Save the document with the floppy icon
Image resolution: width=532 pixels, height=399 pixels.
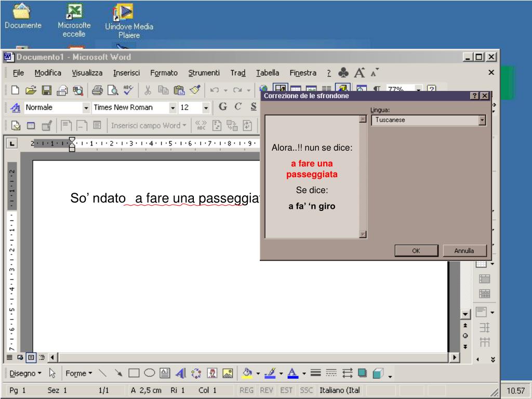point(46,90)
